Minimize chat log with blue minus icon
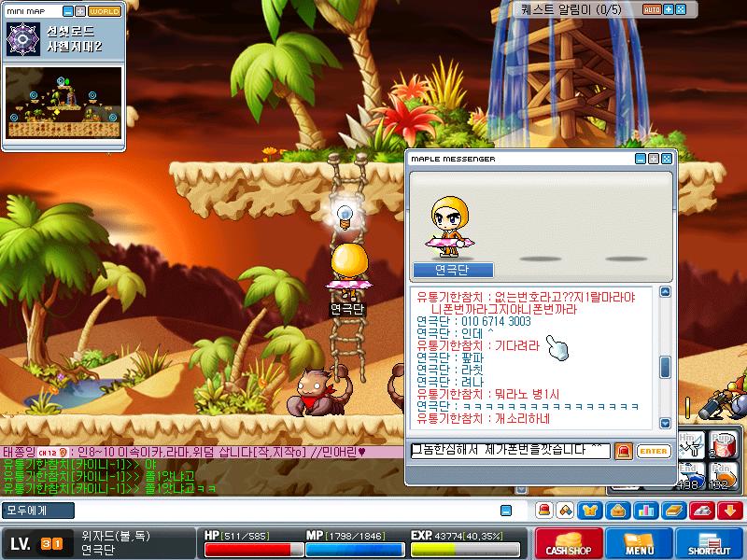This screenshot has height=560, width=747. click(506, 511)
